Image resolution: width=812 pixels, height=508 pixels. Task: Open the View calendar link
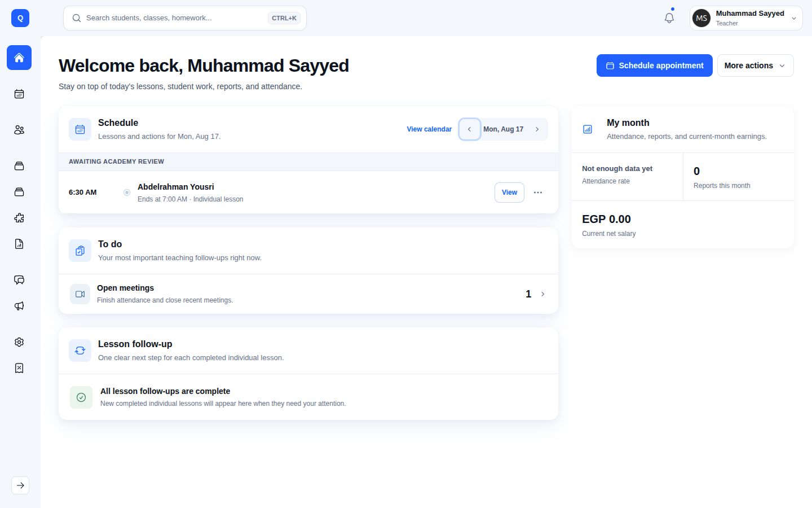pyautogui.click(x=429, y=129)
